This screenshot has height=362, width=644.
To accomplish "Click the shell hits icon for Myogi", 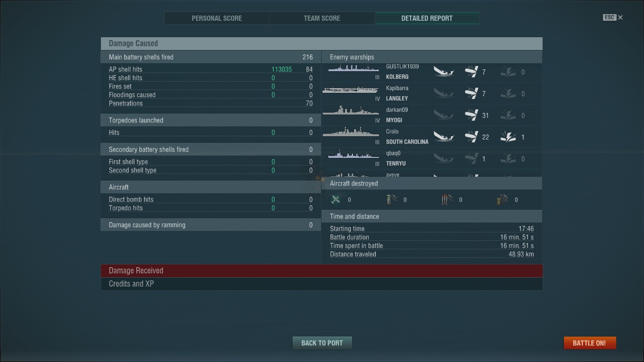I will click(471, 115).
